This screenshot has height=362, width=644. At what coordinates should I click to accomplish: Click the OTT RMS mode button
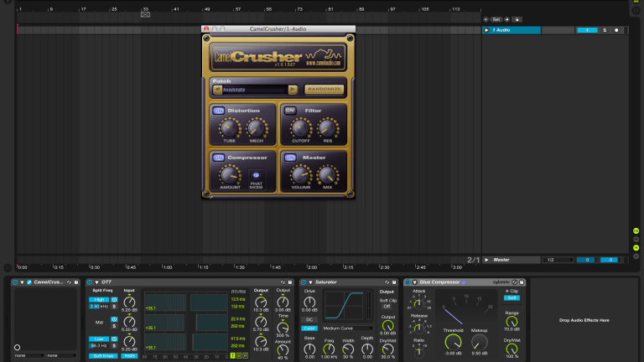pos(129,356)
